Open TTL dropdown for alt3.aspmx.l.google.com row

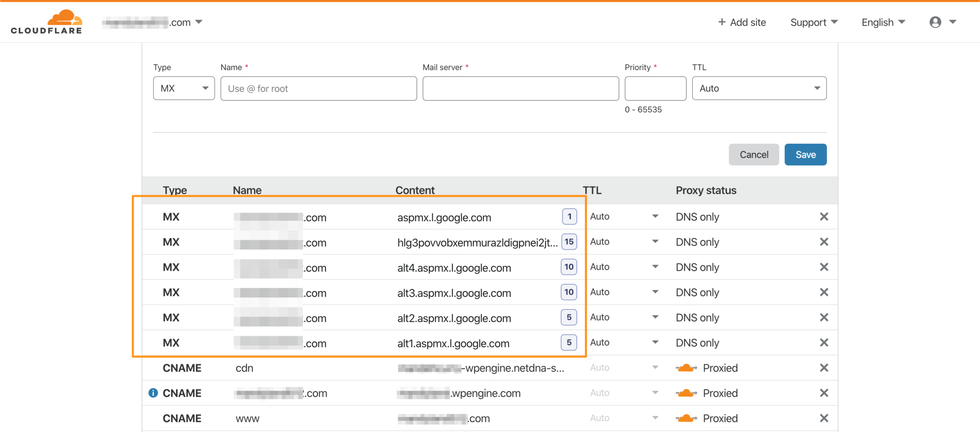(624, 292)
